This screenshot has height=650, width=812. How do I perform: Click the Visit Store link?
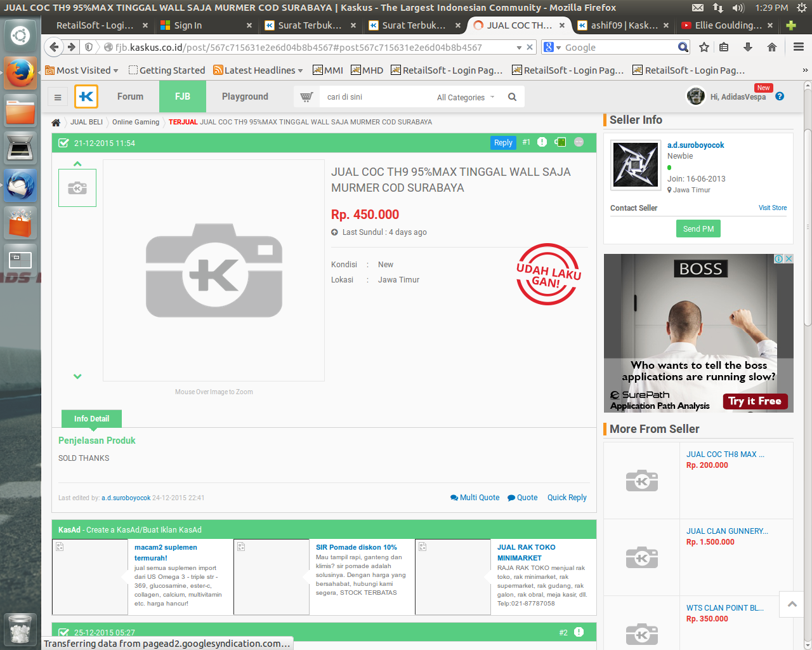[x=773, y=208]
